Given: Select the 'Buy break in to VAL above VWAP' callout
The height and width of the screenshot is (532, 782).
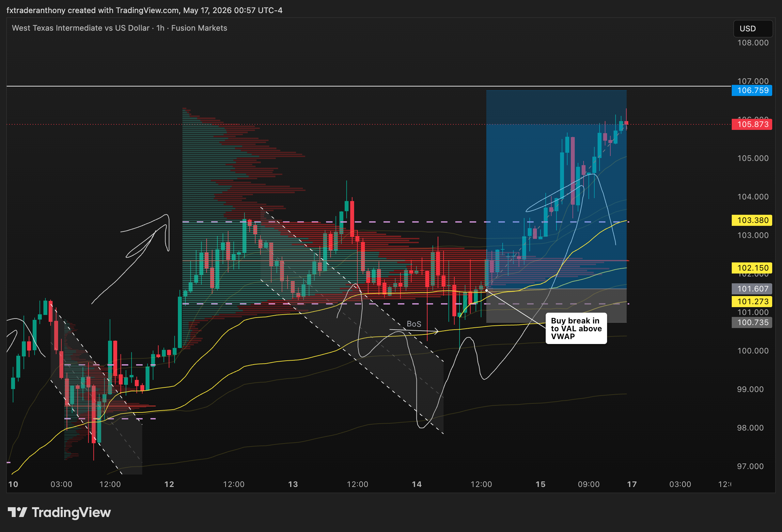Looking at the screenshot, I should pos(576,328).
